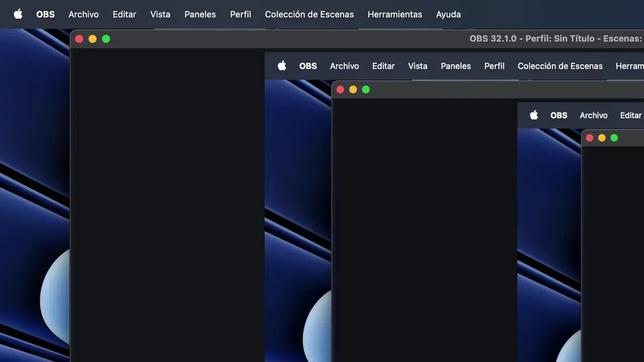
Task: Click the red button in the innermost preview window
Action: 590,138
